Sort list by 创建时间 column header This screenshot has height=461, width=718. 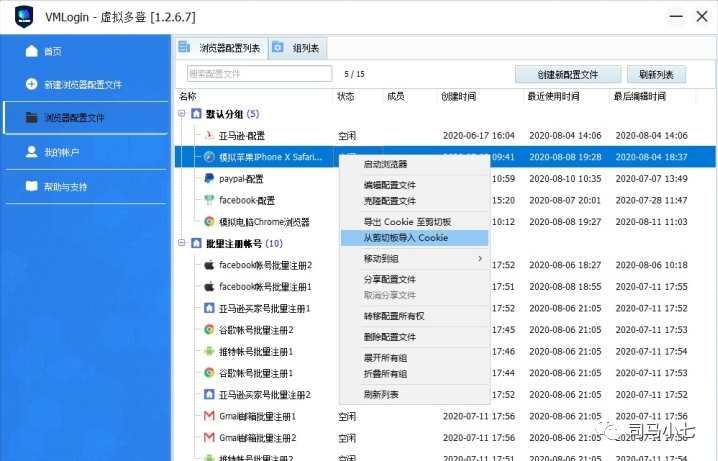coord(460,97)
